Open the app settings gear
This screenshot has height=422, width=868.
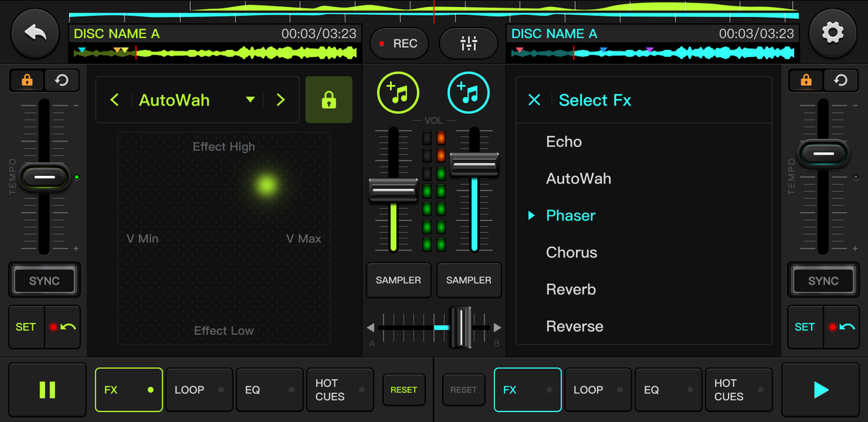[x=833, y=32]
